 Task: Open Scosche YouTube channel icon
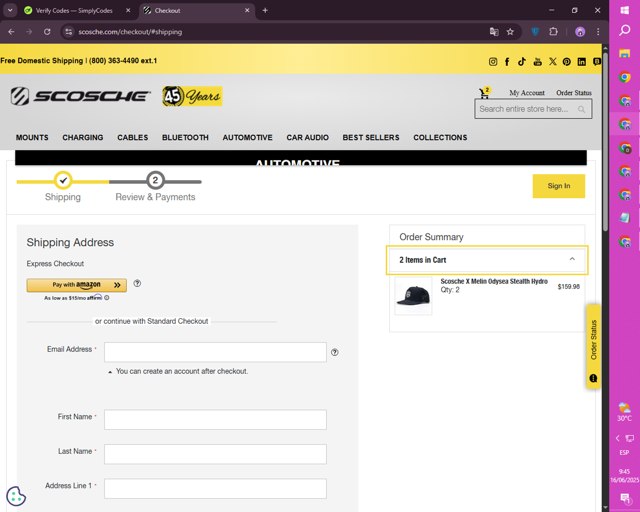click(x=538, y=62)
